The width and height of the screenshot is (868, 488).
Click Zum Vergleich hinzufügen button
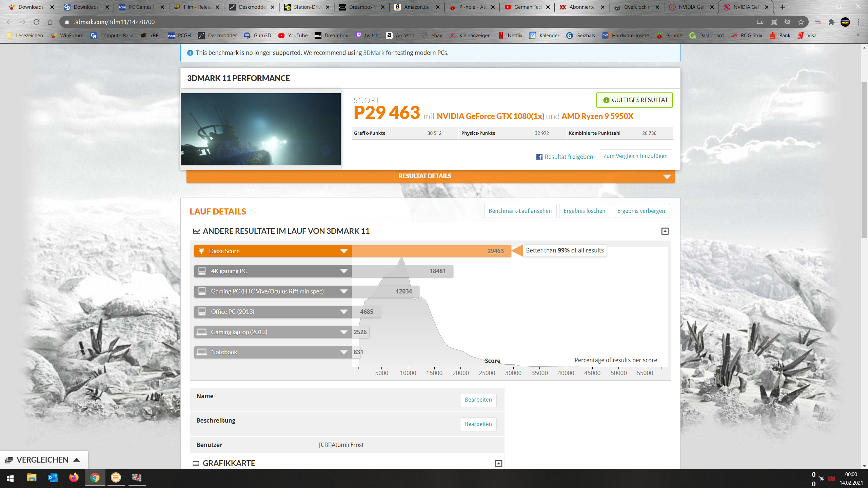tap(635, 156)
